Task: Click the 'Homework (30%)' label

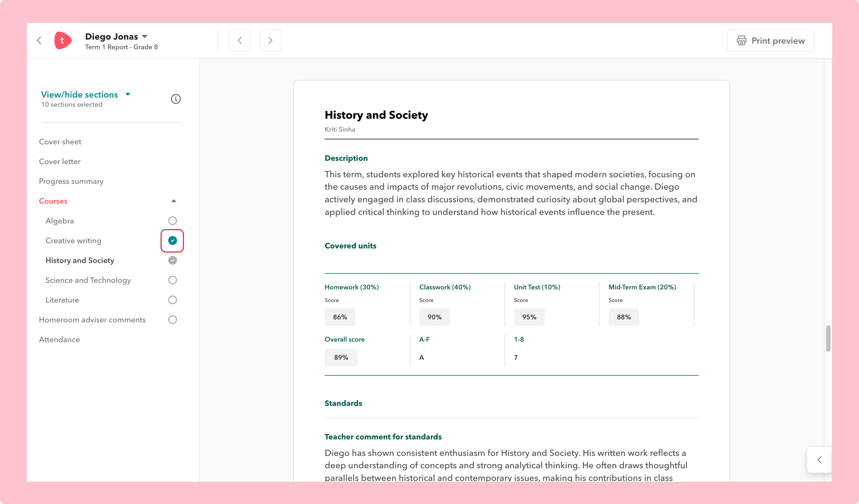Action: point(352,287)
